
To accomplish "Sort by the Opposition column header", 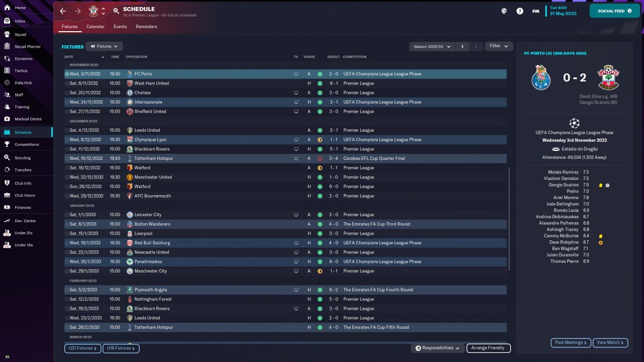I will point(137,57).
